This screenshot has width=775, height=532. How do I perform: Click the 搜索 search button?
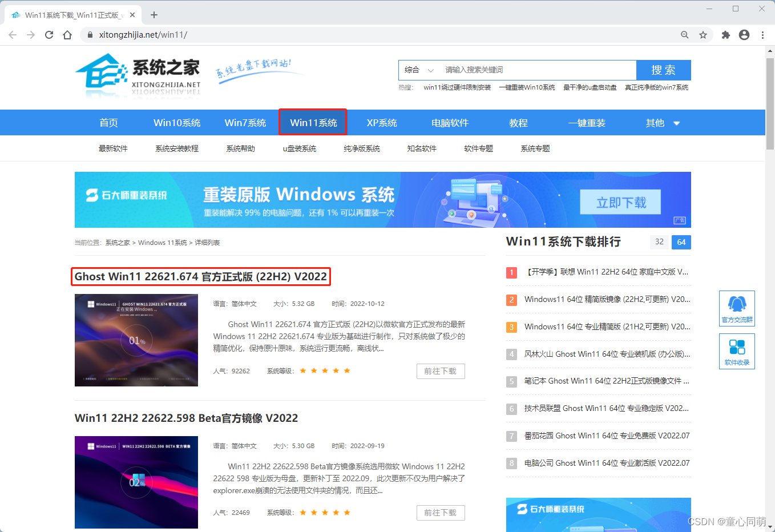pyautogui.click(x=664, y=70)
